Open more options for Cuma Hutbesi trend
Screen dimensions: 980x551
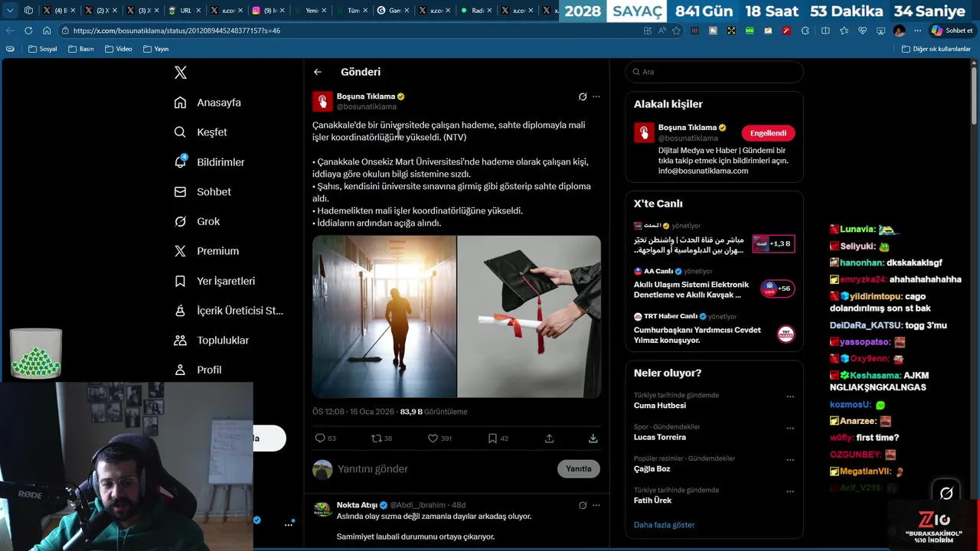tap(790, 396)
